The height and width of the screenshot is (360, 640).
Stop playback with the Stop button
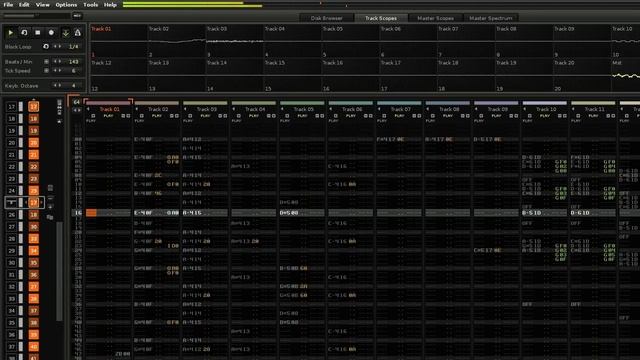[38, 33]
